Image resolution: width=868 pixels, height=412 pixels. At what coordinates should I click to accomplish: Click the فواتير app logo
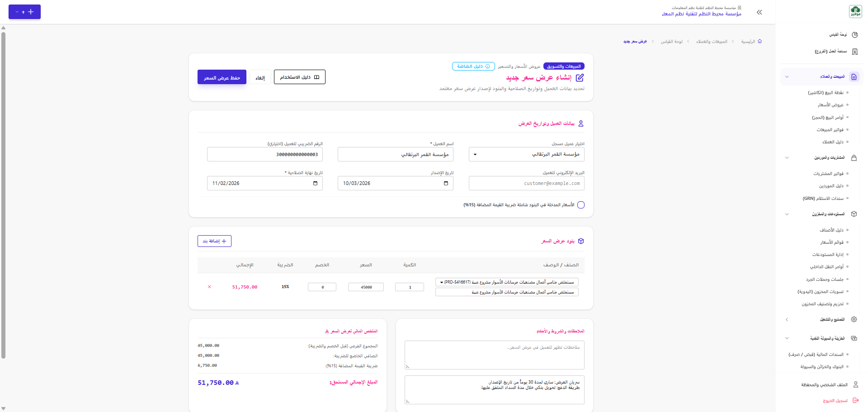[x=855, y=11]
